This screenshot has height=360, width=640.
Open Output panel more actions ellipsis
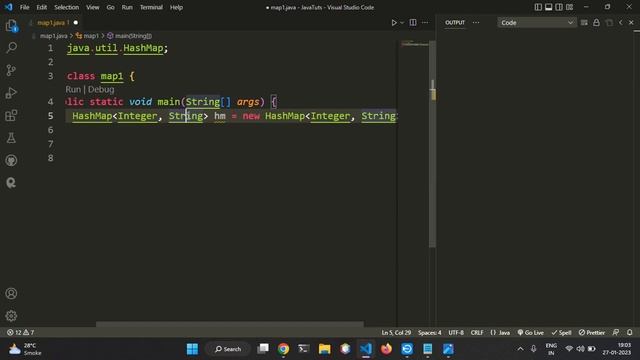point(476,22)
